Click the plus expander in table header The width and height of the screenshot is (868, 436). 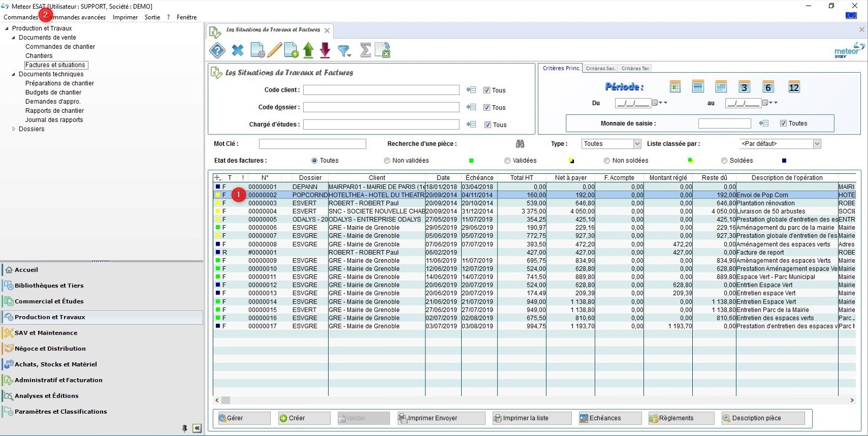[218, 178]
